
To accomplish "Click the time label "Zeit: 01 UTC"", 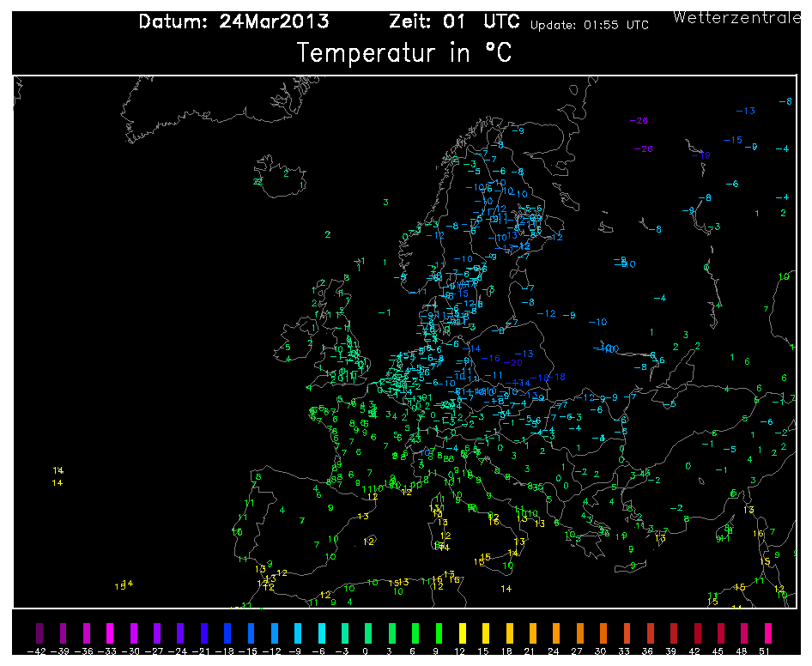I will pyautogui.click(x=454, y=21).
